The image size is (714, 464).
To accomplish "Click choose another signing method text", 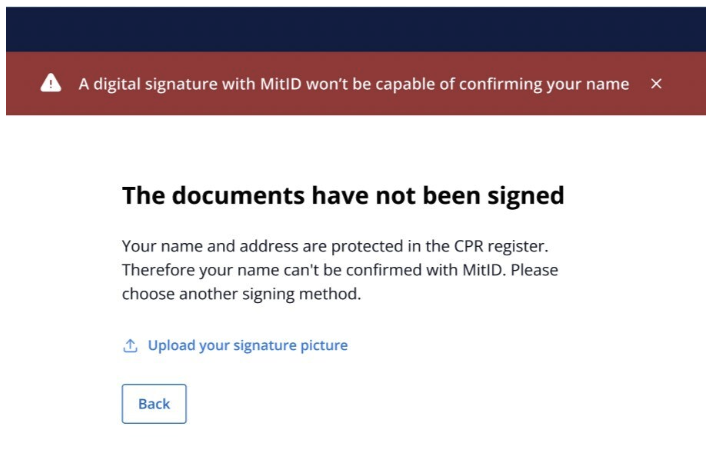I will click(x=241, y=294).
